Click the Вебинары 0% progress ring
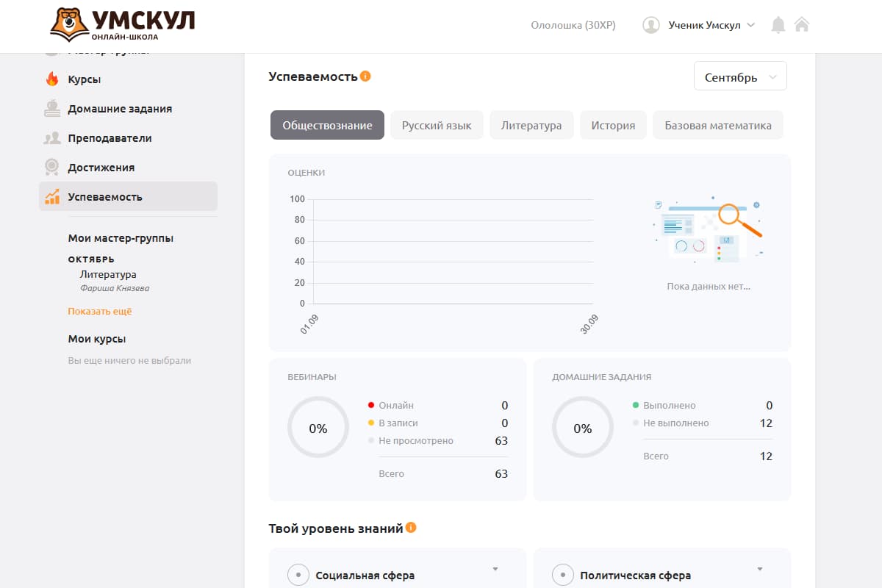 [318, 427]
